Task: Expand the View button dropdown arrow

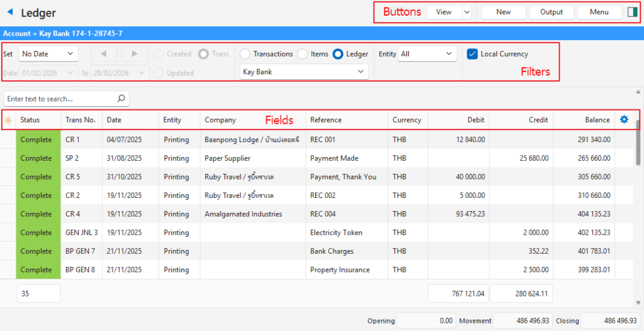Action: coord(467,13)
